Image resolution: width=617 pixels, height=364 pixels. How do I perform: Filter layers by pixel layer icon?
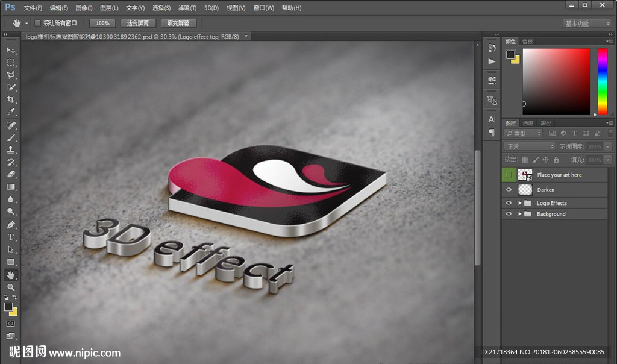point(552,133)
